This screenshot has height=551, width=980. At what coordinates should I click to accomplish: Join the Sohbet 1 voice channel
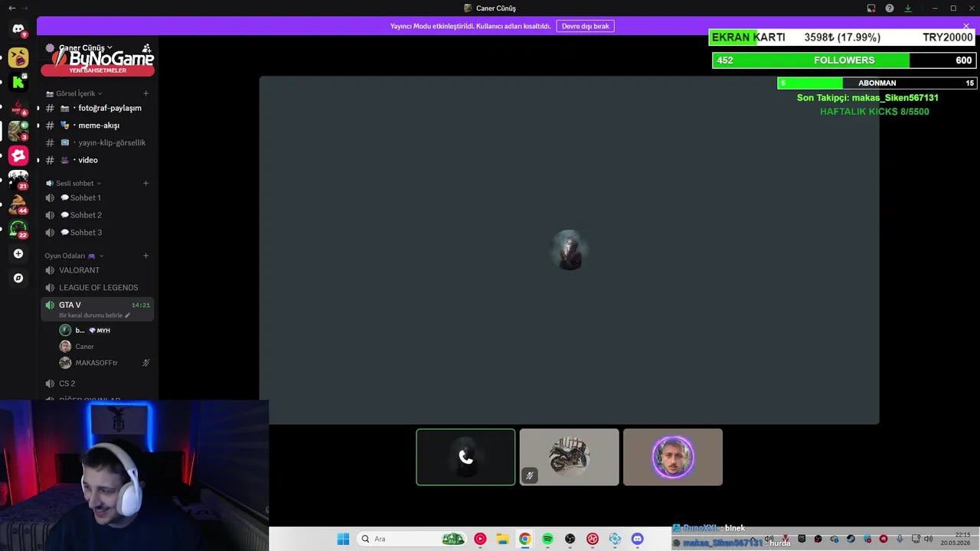98,197
